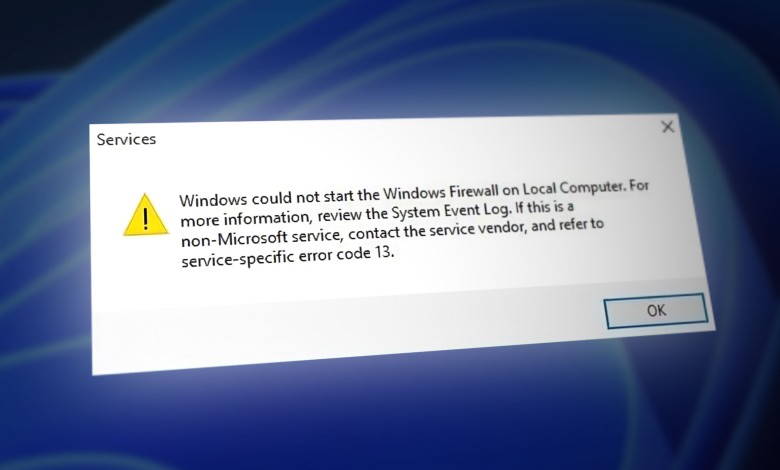The width and height of the screenshot is (780, 470).
Task: Click the OK button
Action: [x=656, y=311]
